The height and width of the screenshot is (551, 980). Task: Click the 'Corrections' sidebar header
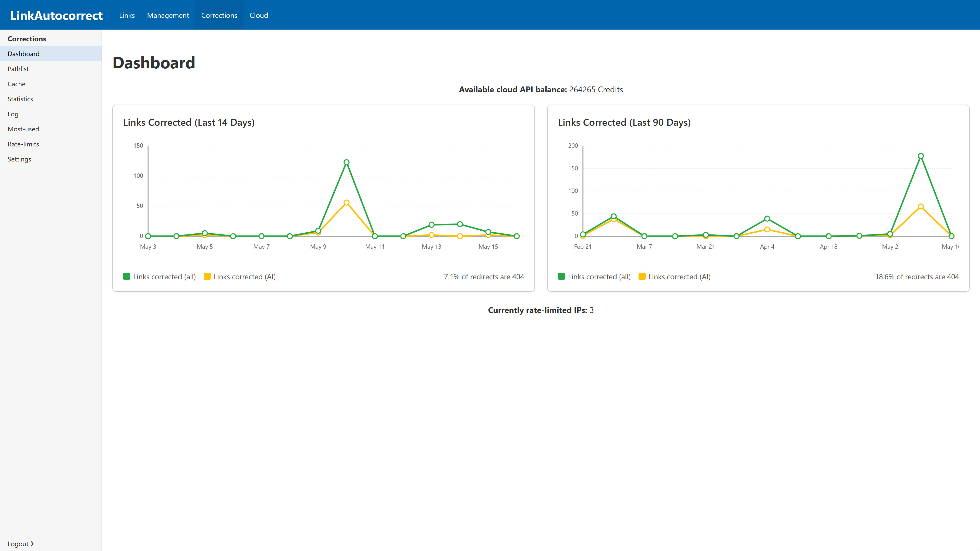tap(27, 39)
